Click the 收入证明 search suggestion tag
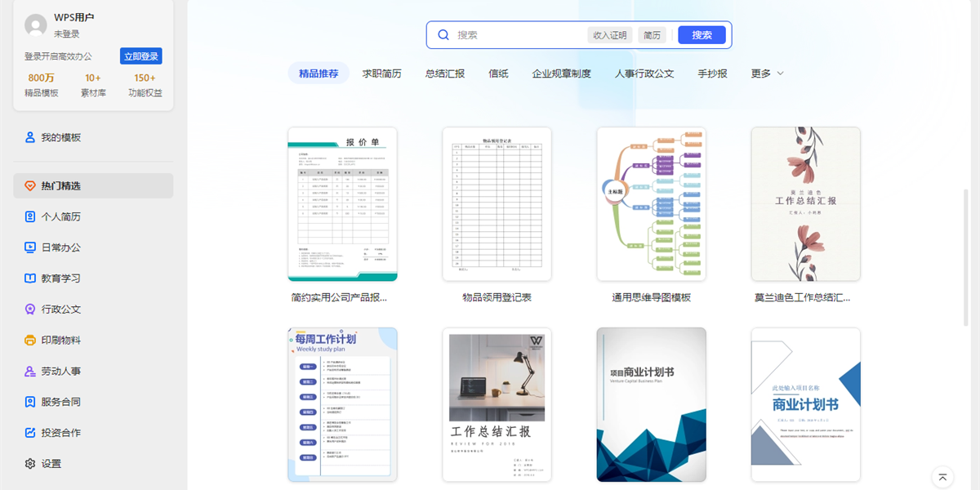Screen dimensions: 980x490 coord(611,34)
